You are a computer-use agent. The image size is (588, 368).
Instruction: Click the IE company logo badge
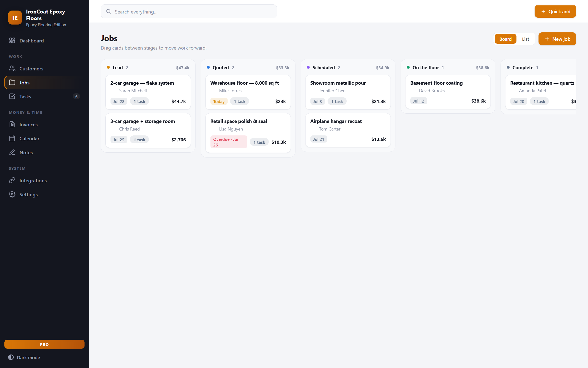[x=15, y=18]
